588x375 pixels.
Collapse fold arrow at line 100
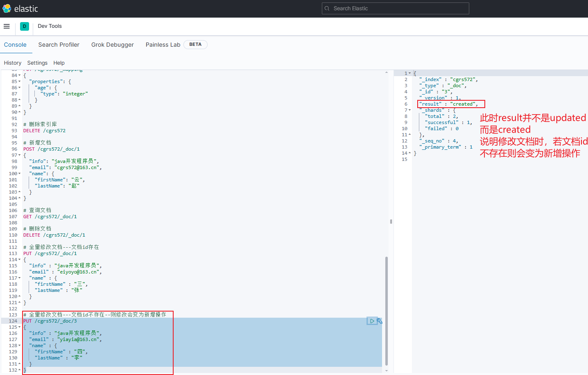click(19, 174)
